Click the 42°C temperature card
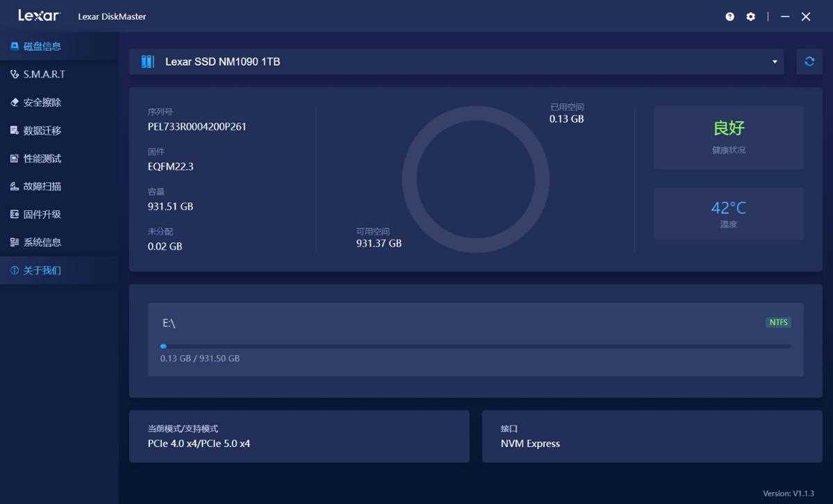 point(728,214)
